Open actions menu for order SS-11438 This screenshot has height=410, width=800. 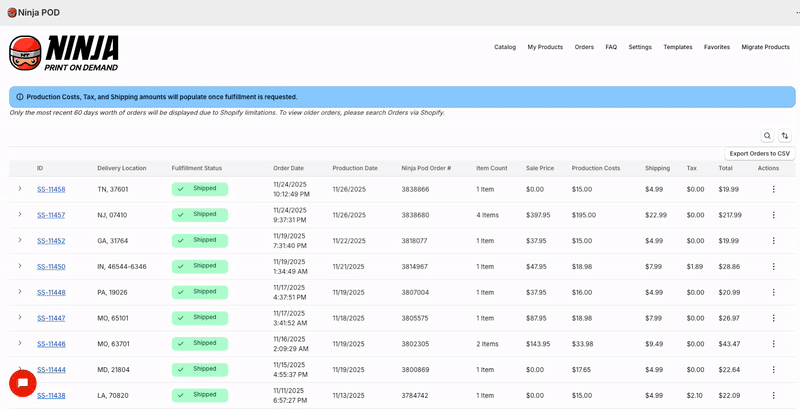(x=773, y=396)
